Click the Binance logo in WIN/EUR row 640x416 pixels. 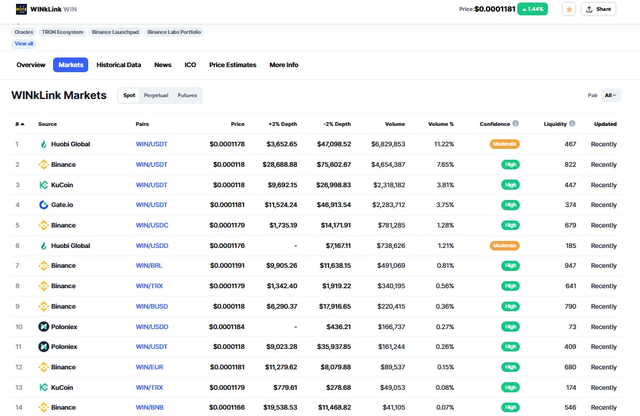[43, 367]
